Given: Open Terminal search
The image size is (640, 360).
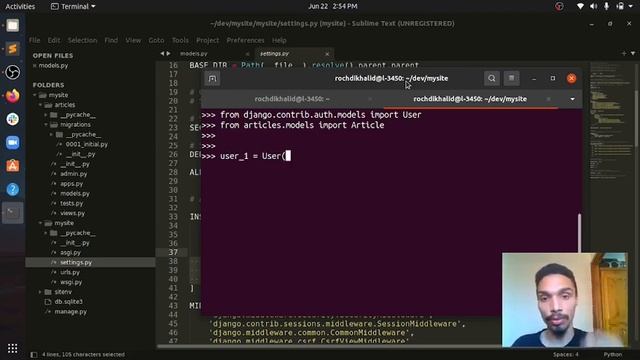Looking at the screenshot, I should pyautogui.click(x=491, y=78).
